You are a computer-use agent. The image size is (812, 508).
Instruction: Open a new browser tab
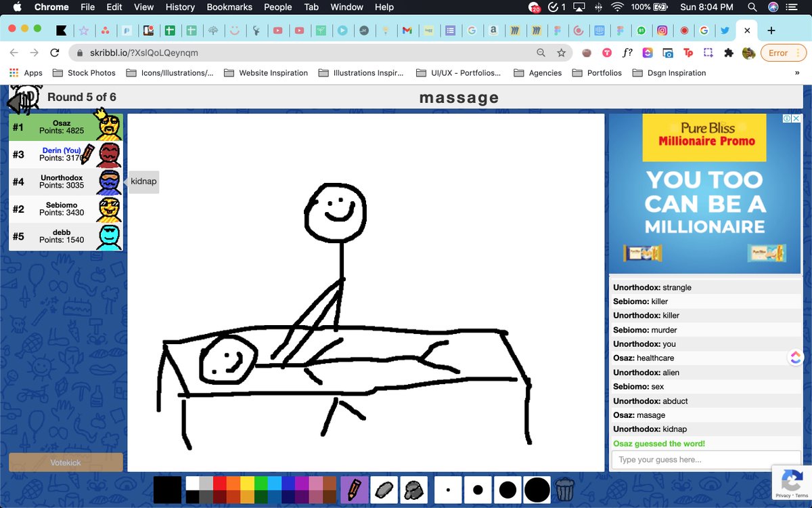click(x=771, y=30)
